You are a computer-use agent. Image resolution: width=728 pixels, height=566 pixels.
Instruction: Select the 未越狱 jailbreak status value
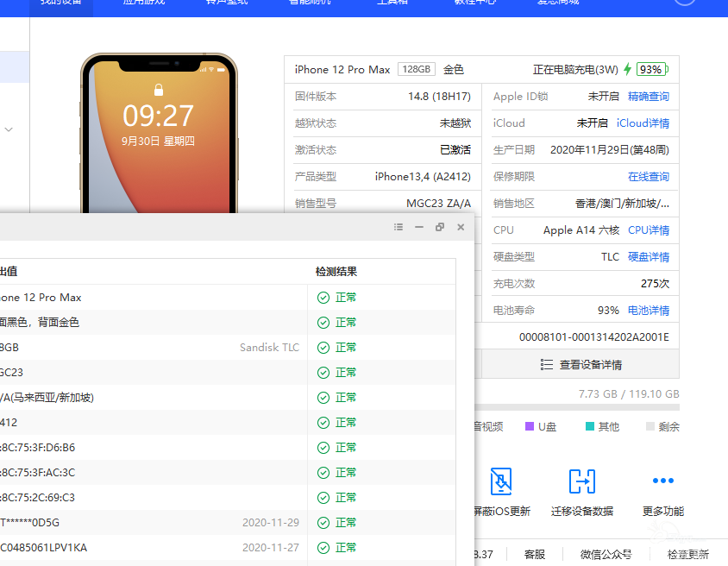455,123
